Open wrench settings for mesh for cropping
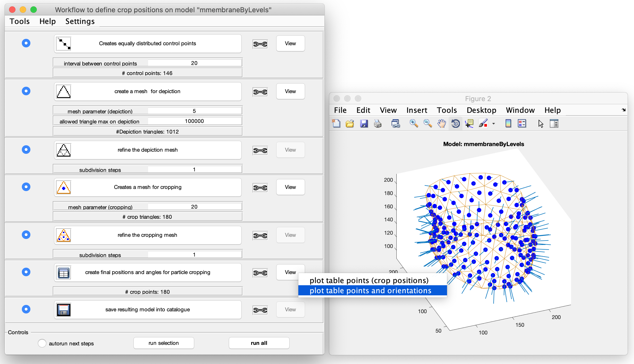 (x=260, y=188)
